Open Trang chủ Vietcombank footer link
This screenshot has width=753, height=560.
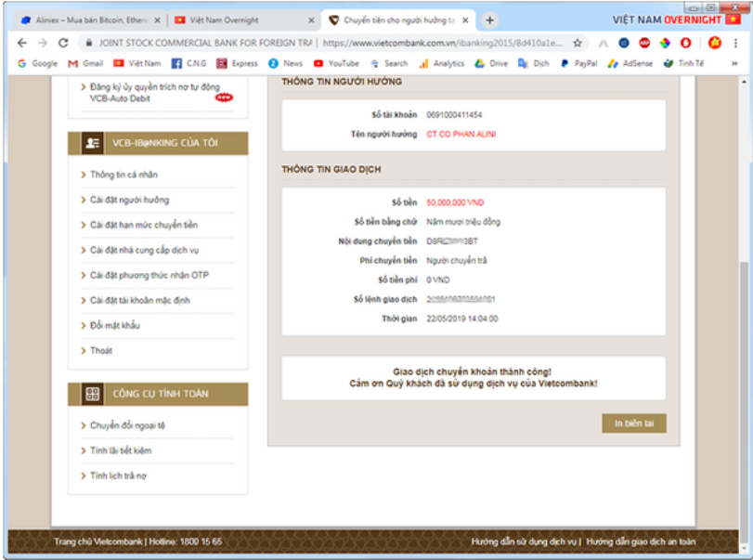(98, 541)
